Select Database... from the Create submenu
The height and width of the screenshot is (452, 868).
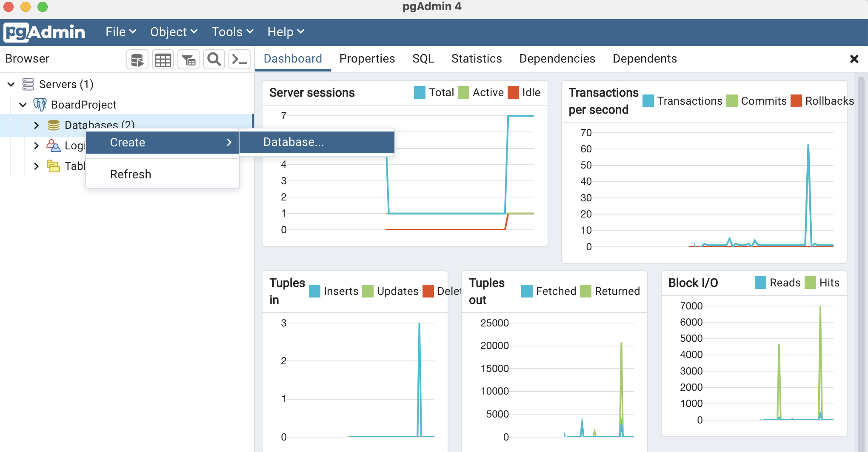click(317, 142)
